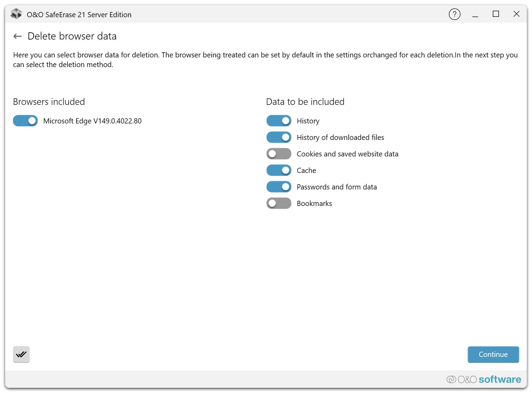Screen dimensions: 532x393
Task: Maximize the SafeErase window
Action: pos(496,14)
